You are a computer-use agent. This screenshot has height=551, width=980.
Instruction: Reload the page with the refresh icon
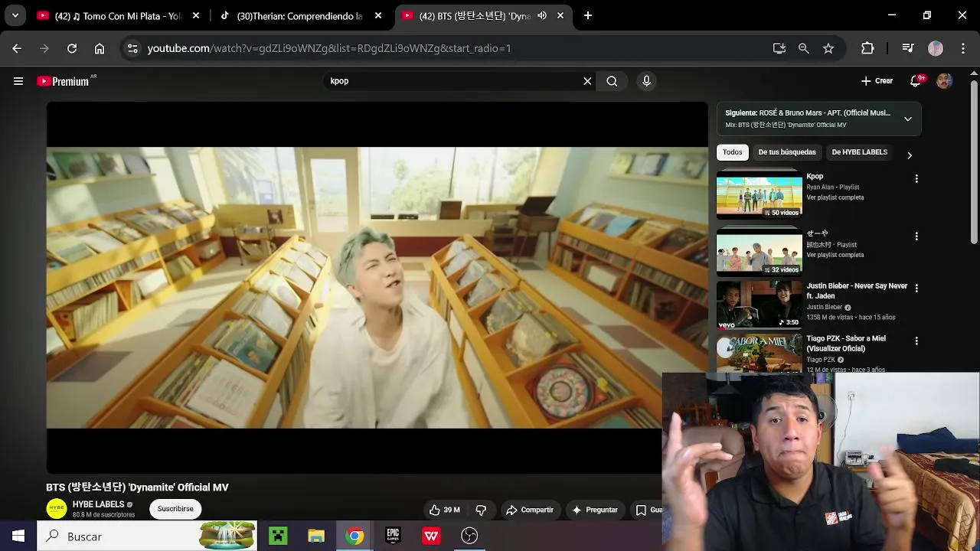[x=72, y=48]
